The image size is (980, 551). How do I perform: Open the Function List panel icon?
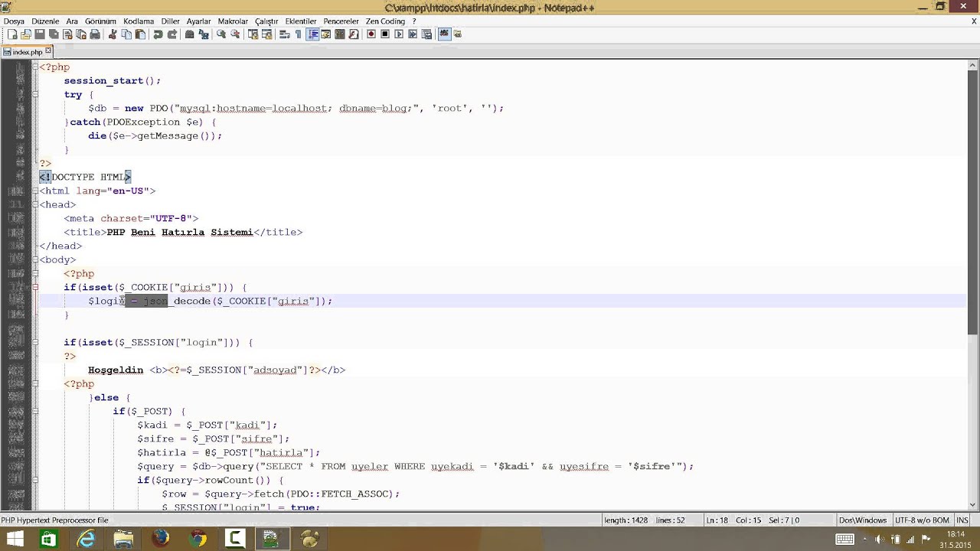coord(354,34)
